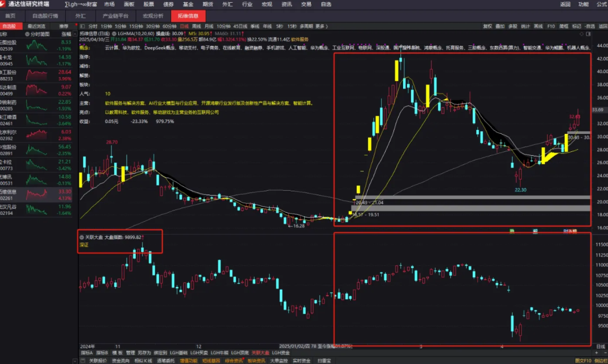Click the 28.64 mini chart thumbnail row
Screen dimensions: 608x364
[36, 75]
